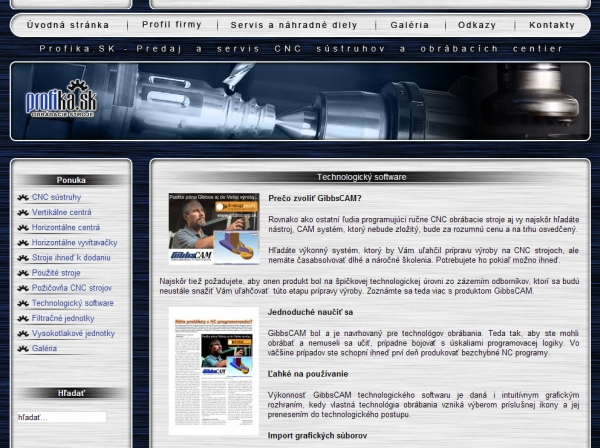Click the Technologický software page heading

(x=361, y=177)
